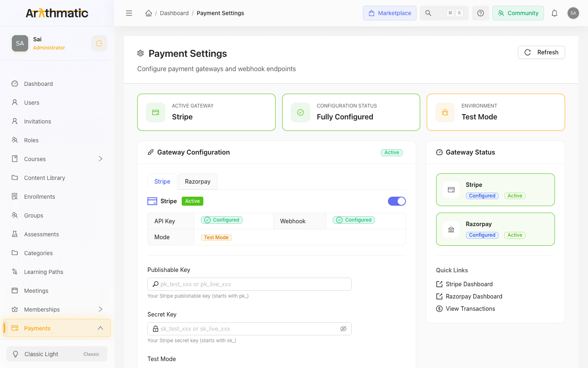Screen dimensions: 588x368
Task: Click the Configured badge beside Webhook
Action: coord(354,220)
